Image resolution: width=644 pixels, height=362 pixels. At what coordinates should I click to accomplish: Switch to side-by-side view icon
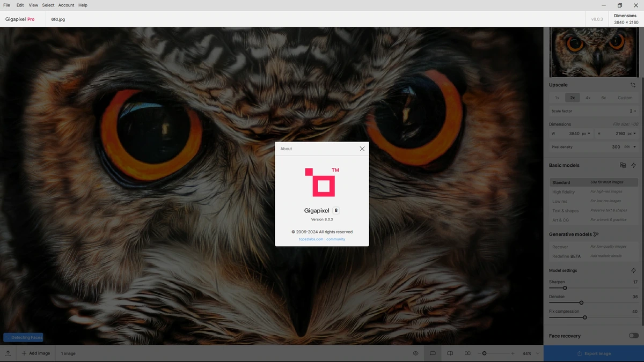click(467, 353)
